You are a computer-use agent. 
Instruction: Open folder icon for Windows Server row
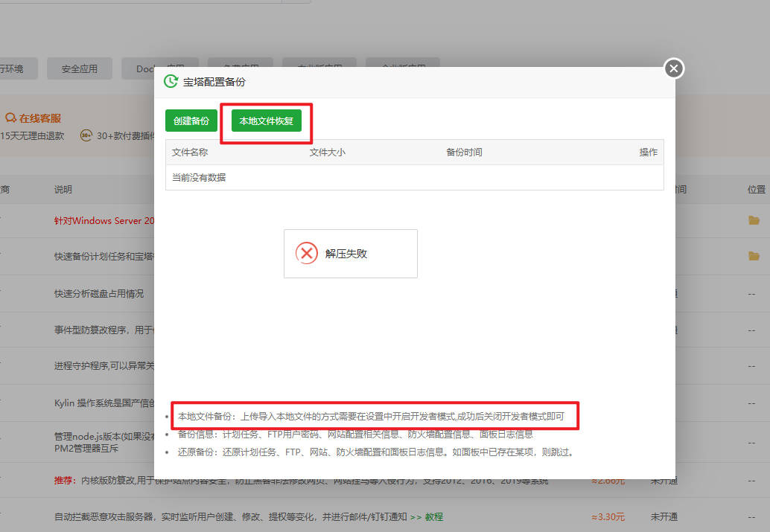pos(754,220)
